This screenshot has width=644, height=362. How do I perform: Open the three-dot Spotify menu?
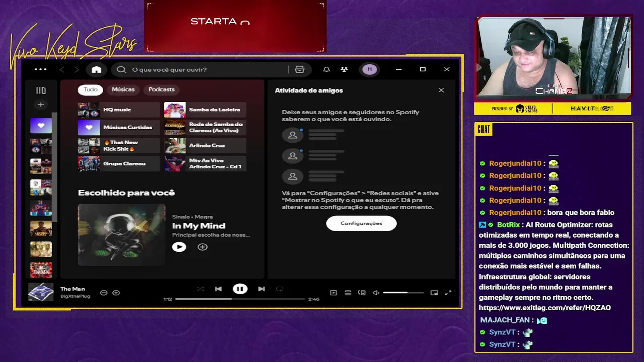[x=40, y=69]
